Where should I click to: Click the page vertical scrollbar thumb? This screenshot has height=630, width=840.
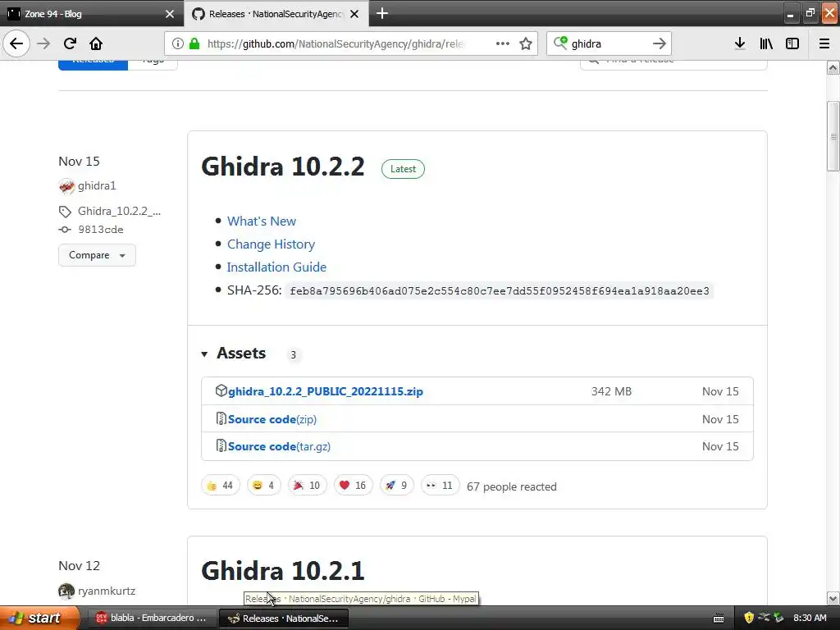pyautogui.click(x=833, y=137)
